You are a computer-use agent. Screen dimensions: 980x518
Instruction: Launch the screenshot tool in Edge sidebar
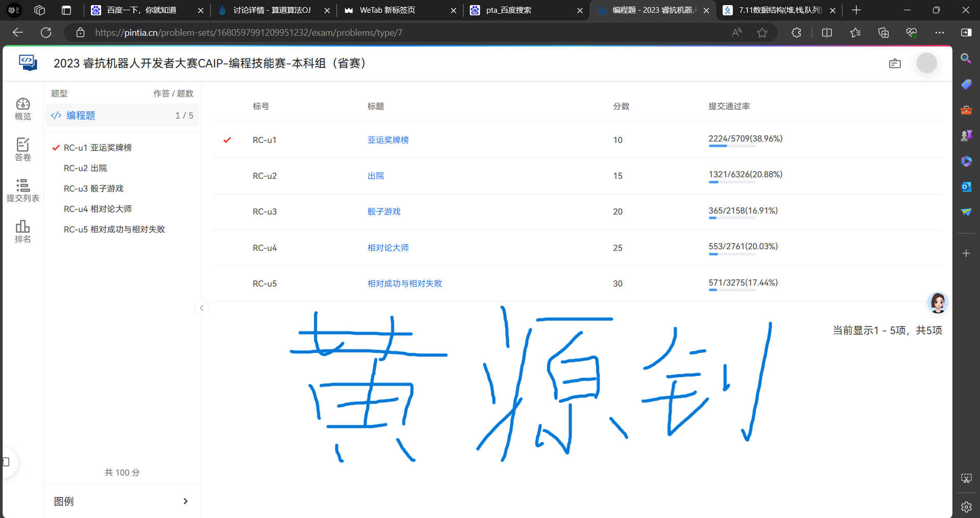click(x=966, y=478)
